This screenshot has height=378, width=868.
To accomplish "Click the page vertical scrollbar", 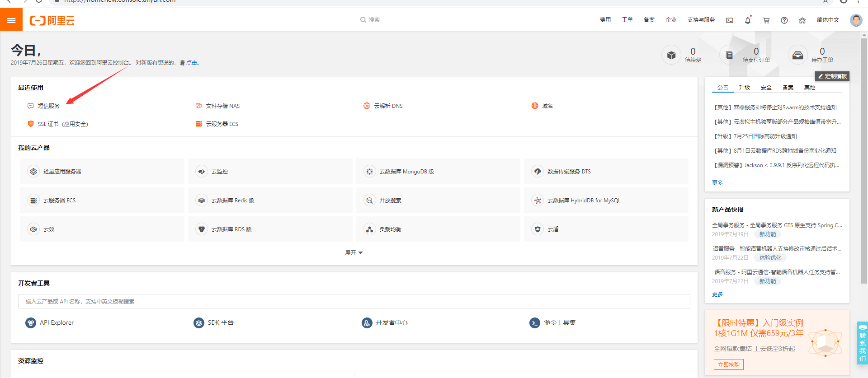I will click(864, 160).
